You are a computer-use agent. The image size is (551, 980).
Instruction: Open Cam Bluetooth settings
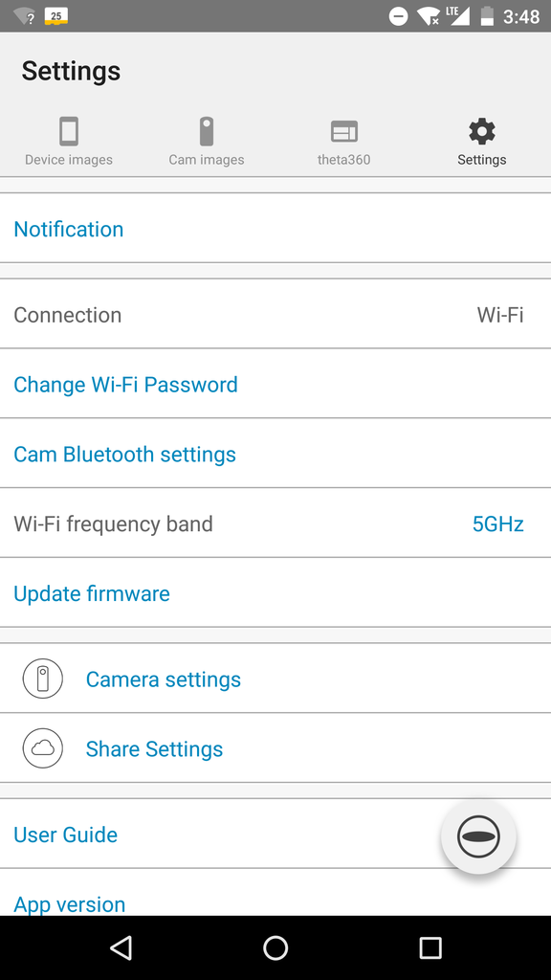pos(275,454)
